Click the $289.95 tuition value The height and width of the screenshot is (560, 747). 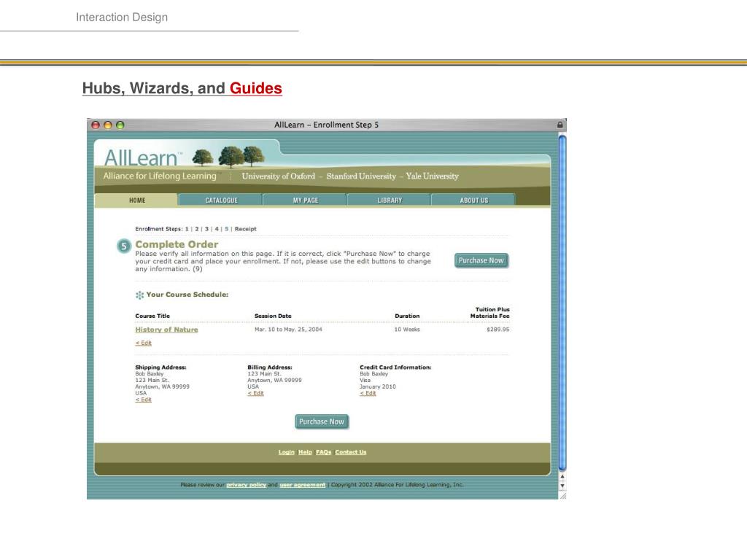tap(498, 330)
